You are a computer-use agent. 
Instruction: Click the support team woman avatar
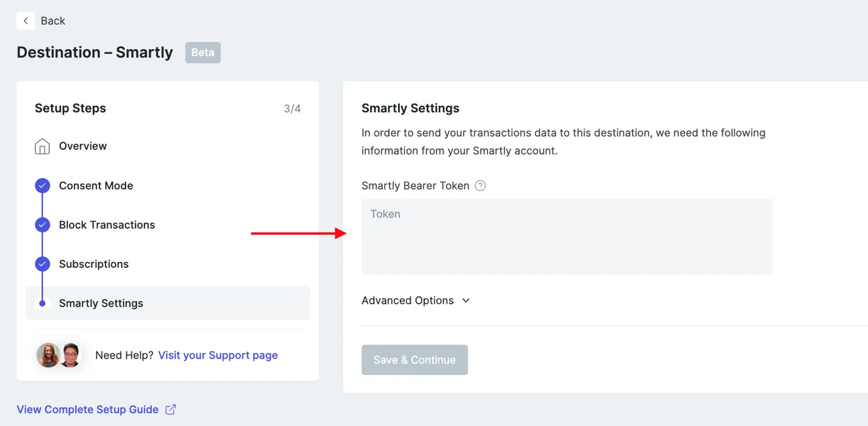[x=48, y=355]
